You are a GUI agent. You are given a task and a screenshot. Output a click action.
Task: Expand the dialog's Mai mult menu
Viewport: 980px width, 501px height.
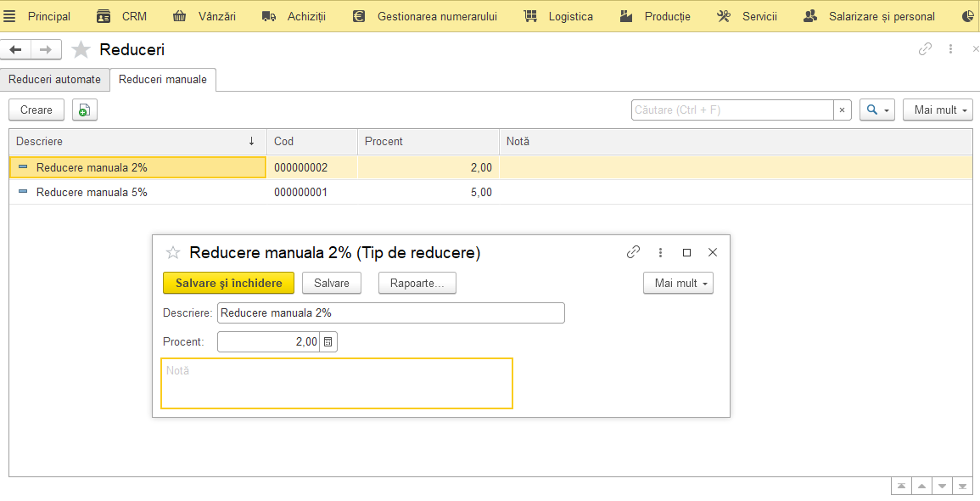click(678, 283)
